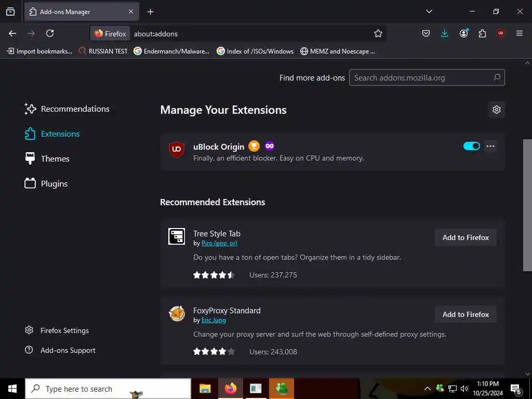The image size is (532, 399).
Task: Click the Search addons.mozilla.org field
Action: click(x=427, y=78)
